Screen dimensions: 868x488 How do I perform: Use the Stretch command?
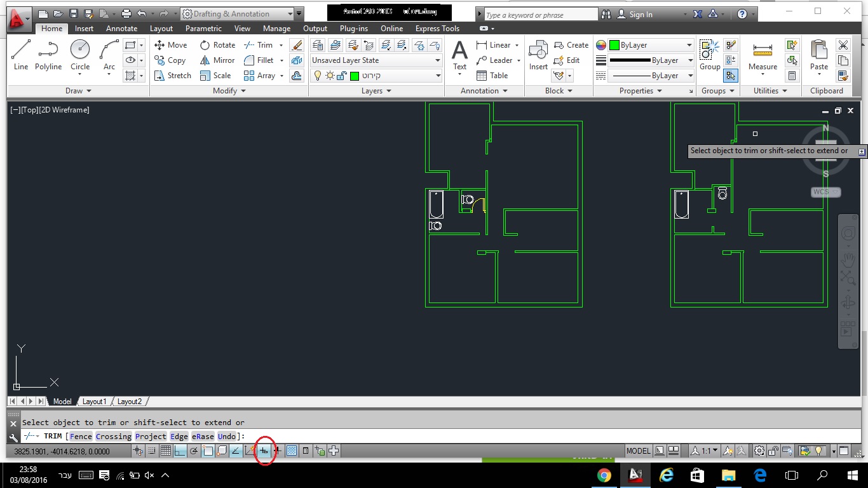(172, 76)
